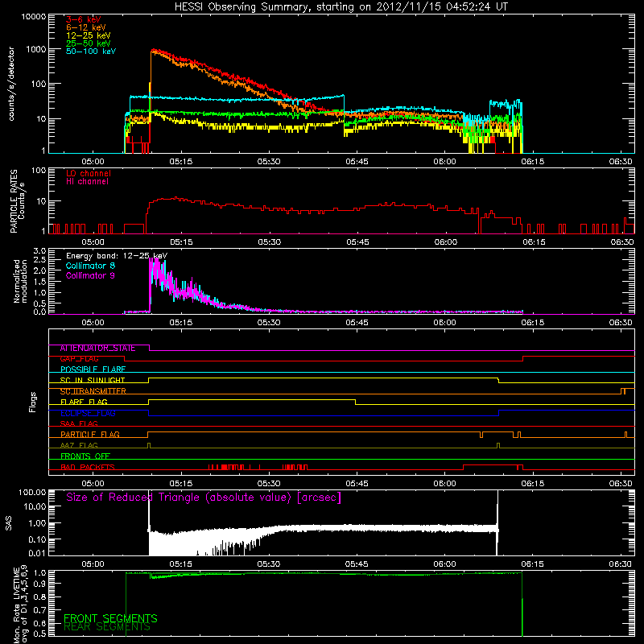644x644 pixels.
Task: Select the Collimator 9 legend entry
Action: [90, 275]
